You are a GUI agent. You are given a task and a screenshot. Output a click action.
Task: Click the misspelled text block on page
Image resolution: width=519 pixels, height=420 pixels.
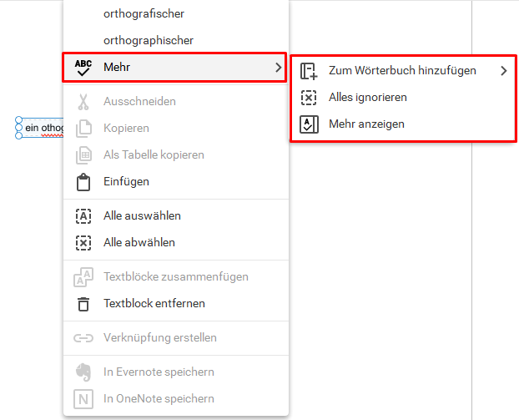40,128
